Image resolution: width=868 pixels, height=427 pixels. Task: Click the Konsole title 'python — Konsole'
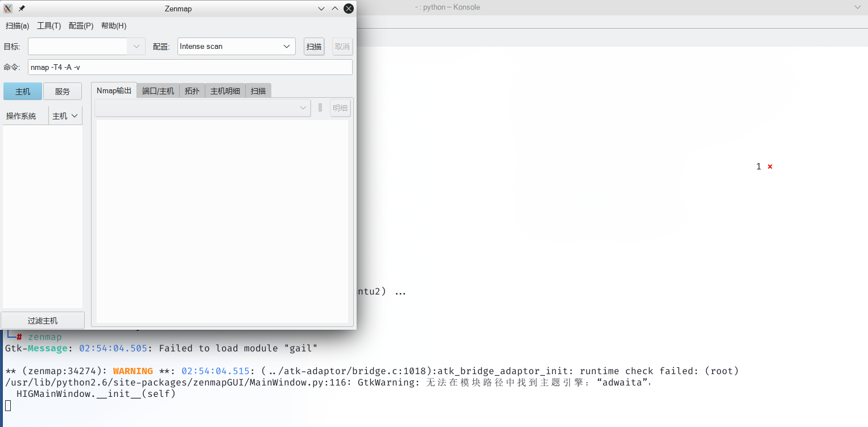452,7
